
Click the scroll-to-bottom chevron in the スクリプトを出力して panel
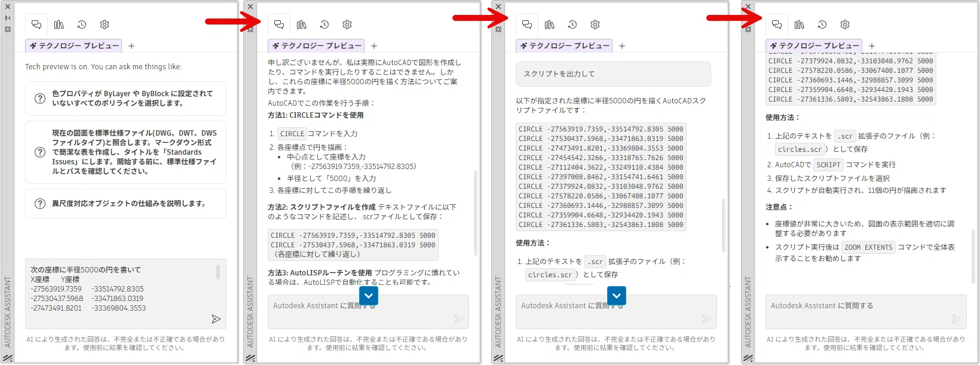coord(617,295)
